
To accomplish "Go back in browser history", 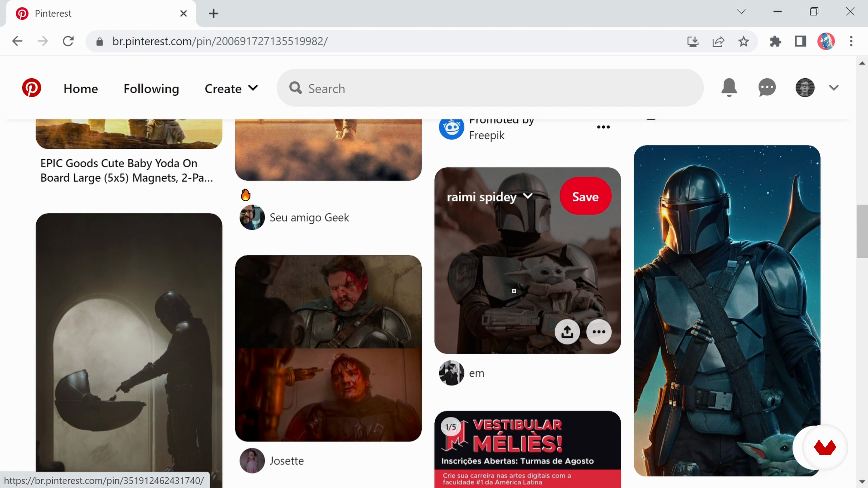I will tap(17, 41).
